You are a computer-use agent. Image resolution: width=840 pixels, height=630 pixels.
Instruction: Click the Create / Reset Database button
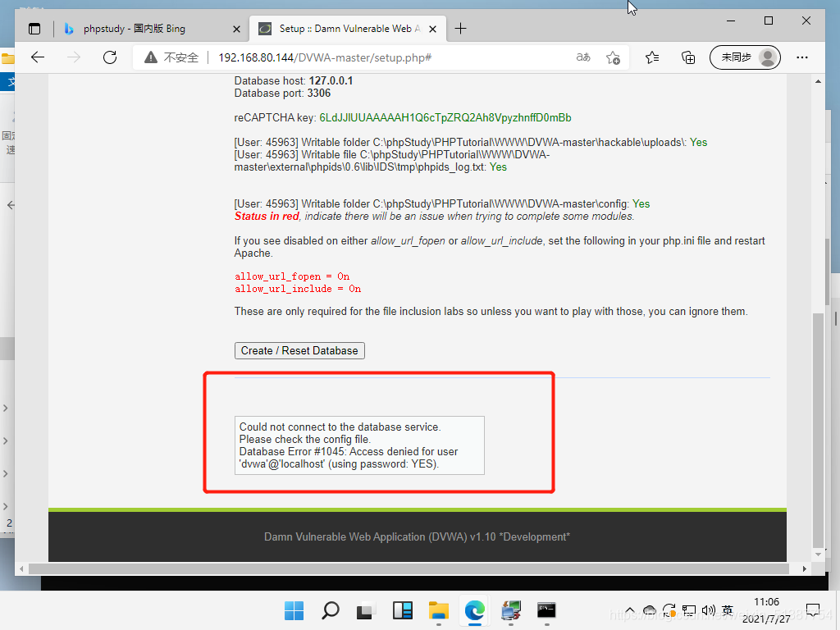point(299,350)
